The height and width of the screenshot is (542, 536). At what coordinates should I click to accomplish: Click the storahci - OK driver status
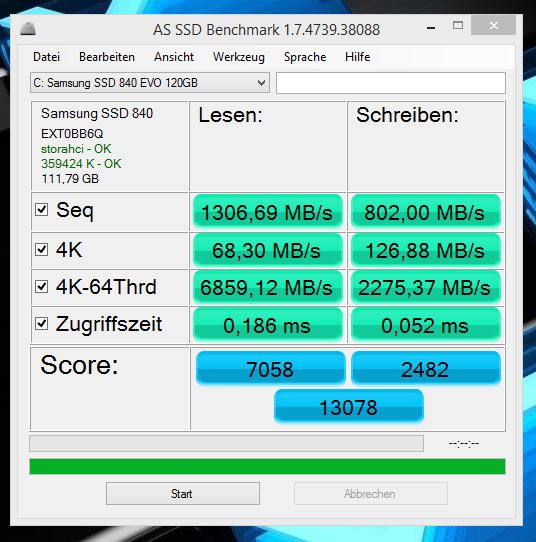click(x=76, y=149)
